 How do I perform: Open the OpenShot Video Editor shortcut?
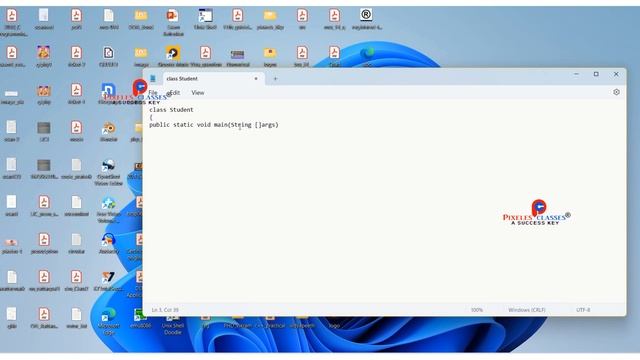[x=109, y=172]
